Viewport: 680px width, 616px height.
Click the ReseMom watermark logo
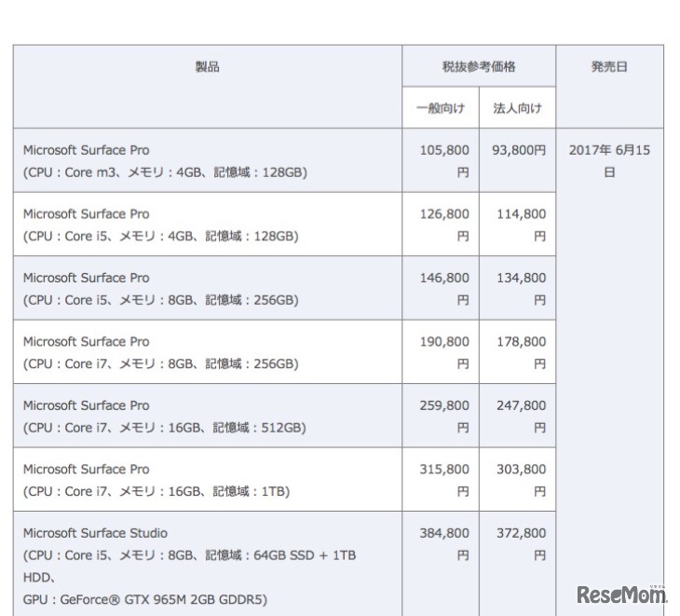click(621, 595)
